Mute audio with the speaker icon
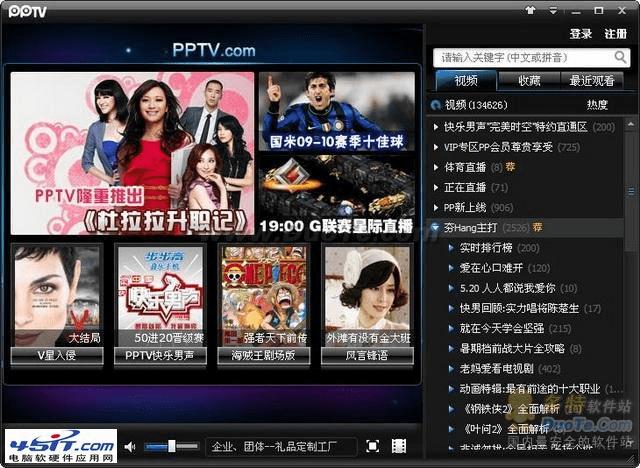Viewport: 640px width, 468px height. pos(130,447)
